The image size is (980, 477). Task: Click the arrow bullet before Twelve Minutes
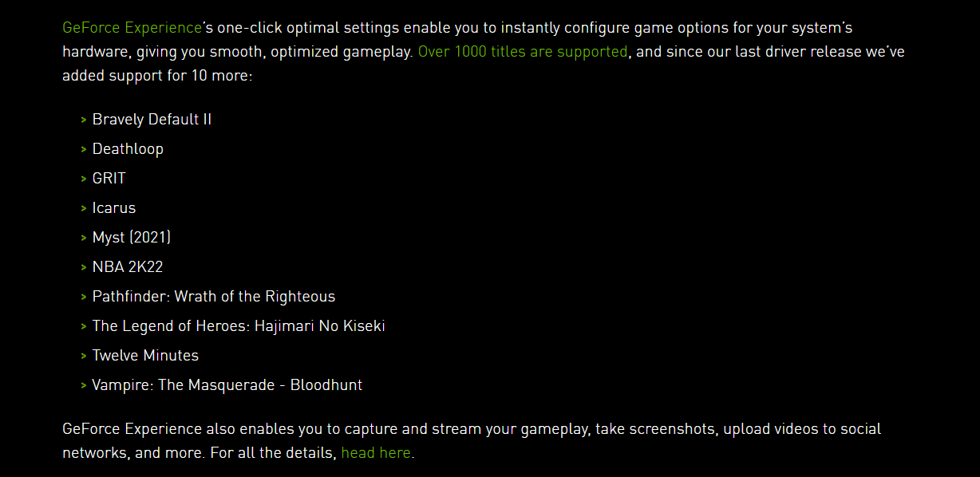(84, 356)
